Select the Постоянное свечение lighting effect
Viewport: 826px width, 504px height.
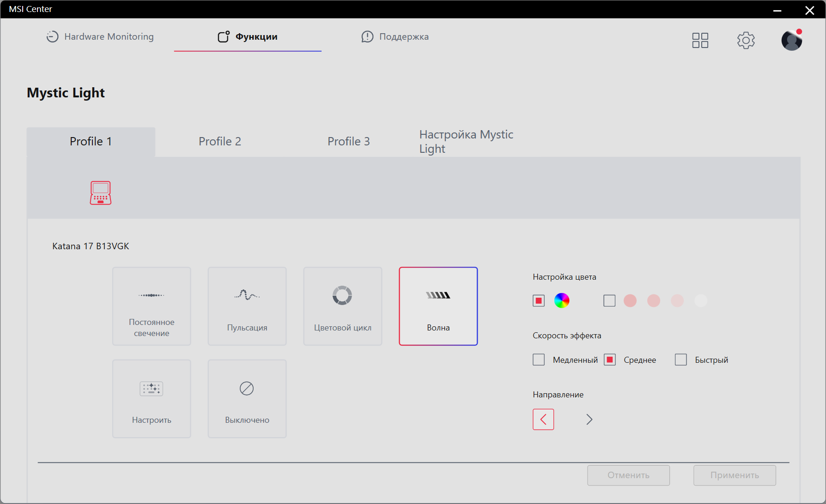coord(152,306)
